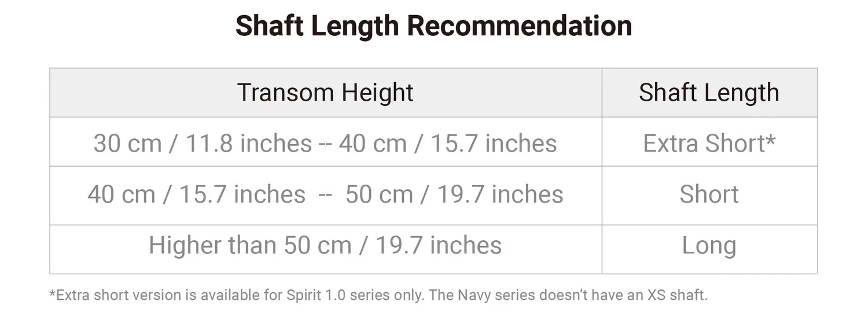Click "19.7 inches" in the Short row
868x327 pixels.
500,194
